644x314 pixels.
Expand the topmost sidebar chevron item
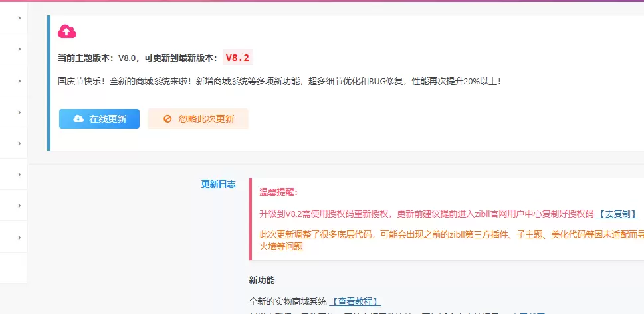coord(19,18)
